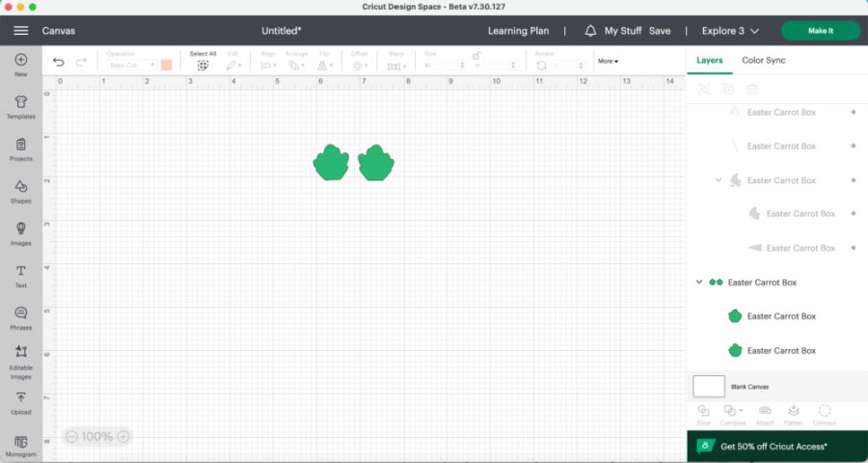Open the Shapes tool
Image resolution: width=868 pixels, height=463 pixels.
[x=20, y=190]
